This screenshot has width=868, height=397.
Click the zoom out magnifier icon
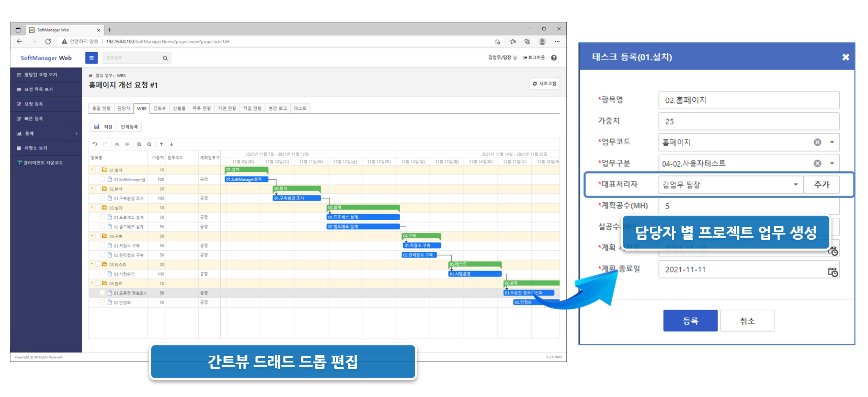click(x=150, y=144)
